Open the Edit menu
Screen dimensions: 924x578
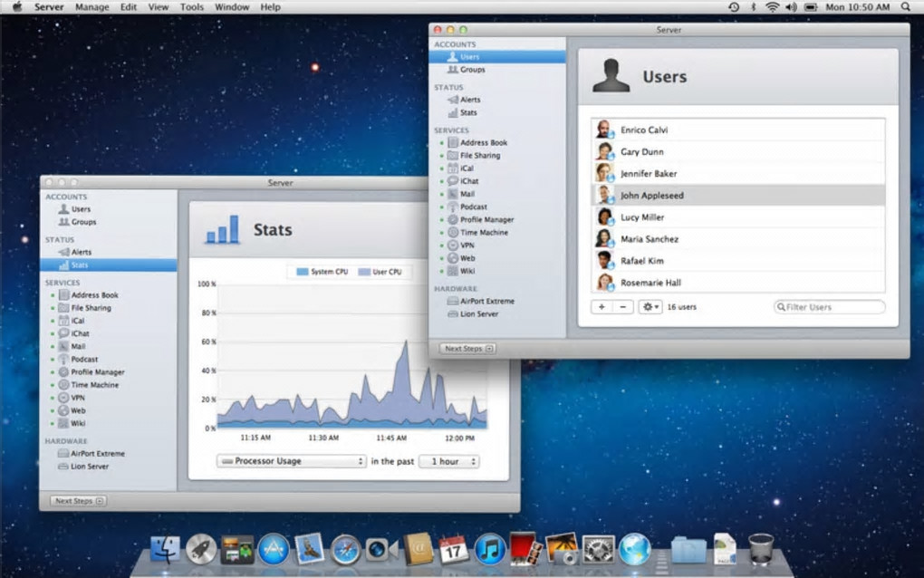(129, 7)
